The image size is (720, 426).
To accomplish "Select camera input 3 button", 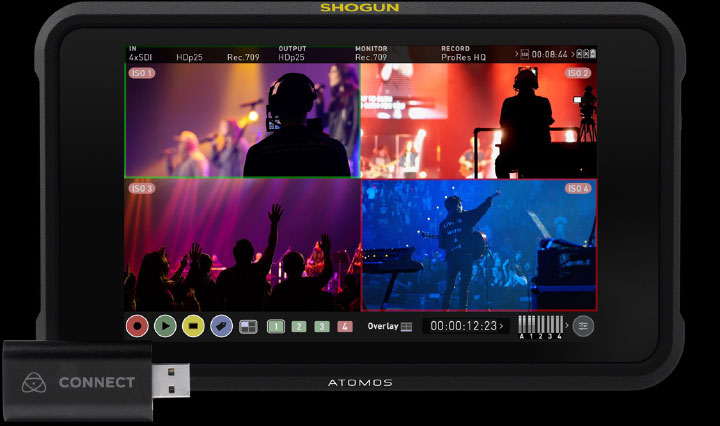I will pyautogui.click(x=322, y=326).
